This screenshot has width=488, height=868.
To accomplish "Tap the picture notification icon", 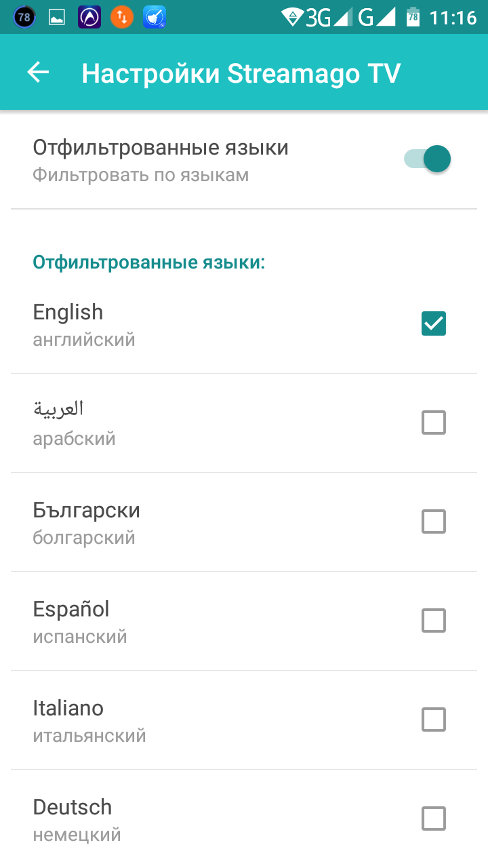I will [57, 17].
